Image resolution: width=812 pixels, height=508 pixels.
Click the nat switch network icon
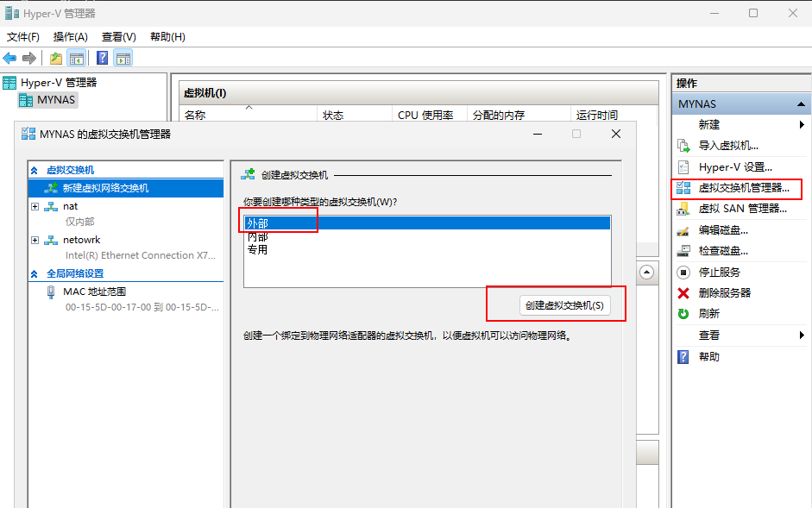51,207
